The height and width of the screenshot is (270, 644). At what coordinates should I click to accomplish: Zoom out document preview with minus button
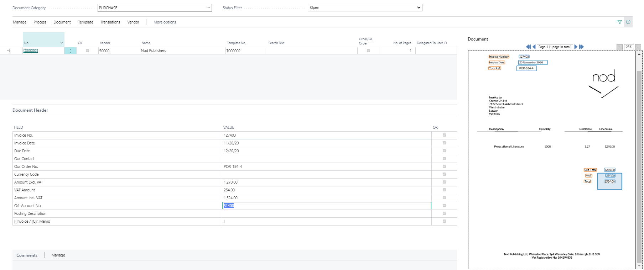(x=620, y=47)
